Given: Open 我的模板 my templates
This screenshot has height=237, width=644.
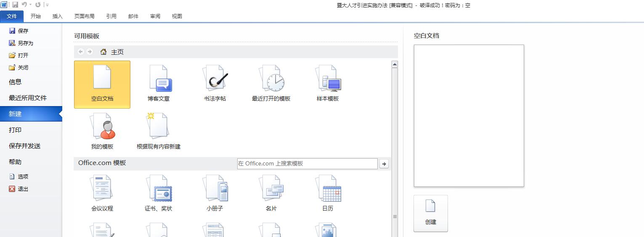Looking at the screenshot, I should (x=102, y=132).
